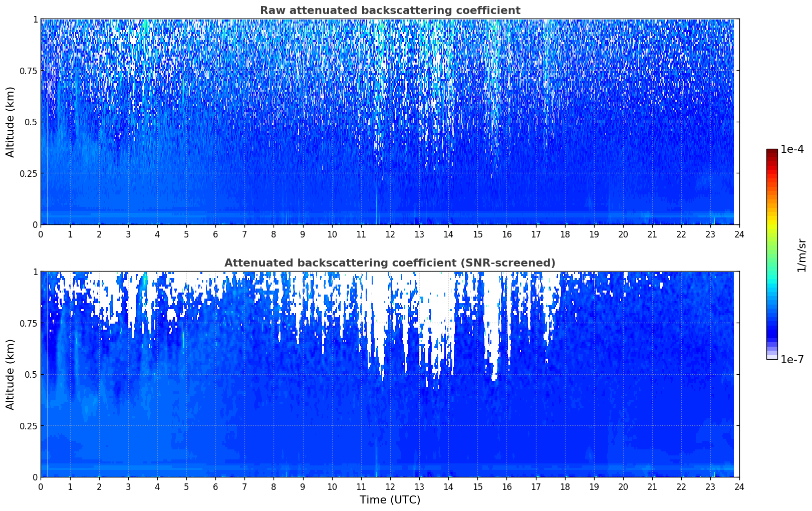
Task: Click time tick 24 under the SNR-screened plot
Action: pyautogui.click(x=739, y=486)
